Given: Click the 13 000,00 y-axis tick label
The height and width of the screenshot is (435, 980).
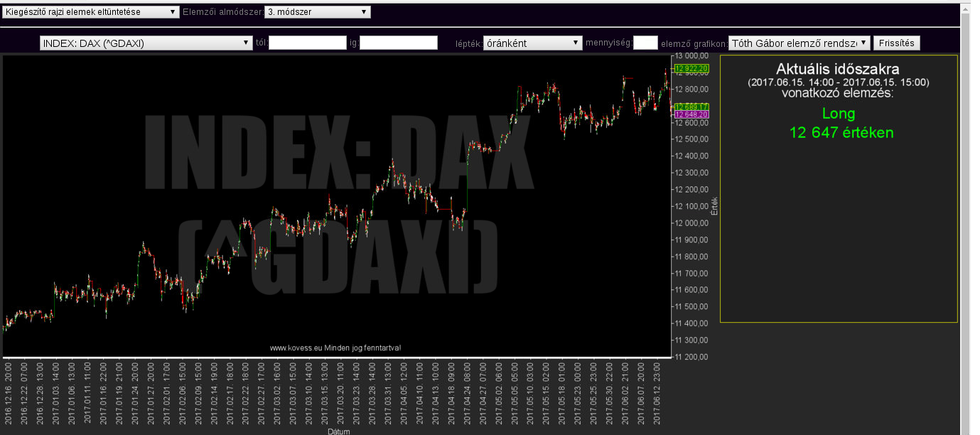Looking at the screenshot, I should coord(691,56).
